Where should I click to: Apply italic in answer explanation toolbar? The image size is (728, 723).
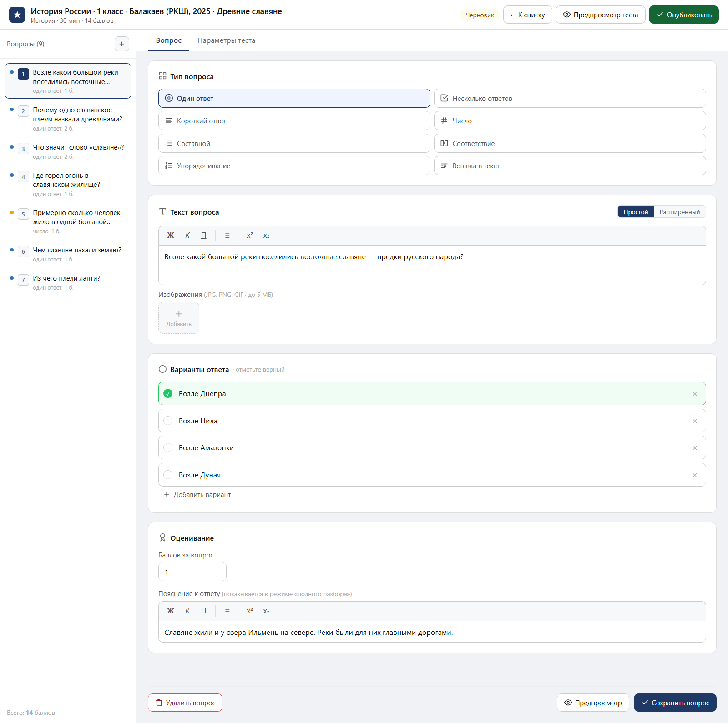pos(187,611)
